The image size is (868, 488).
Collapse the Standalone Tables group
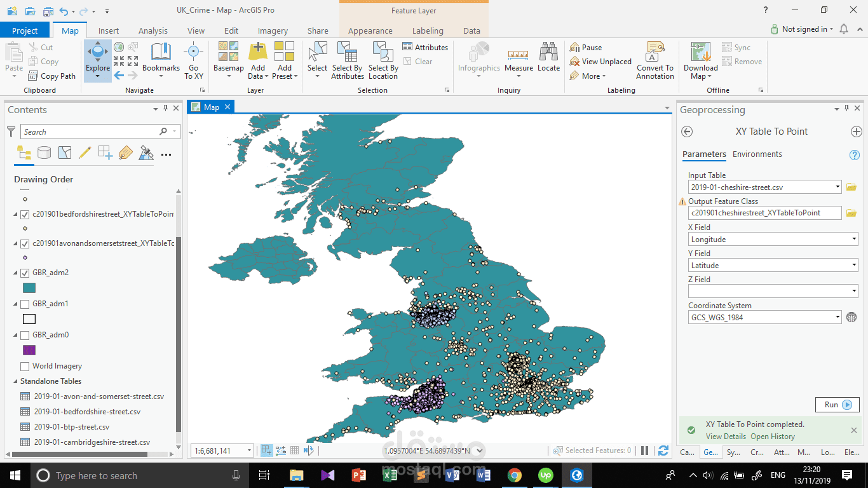(15, 381)
